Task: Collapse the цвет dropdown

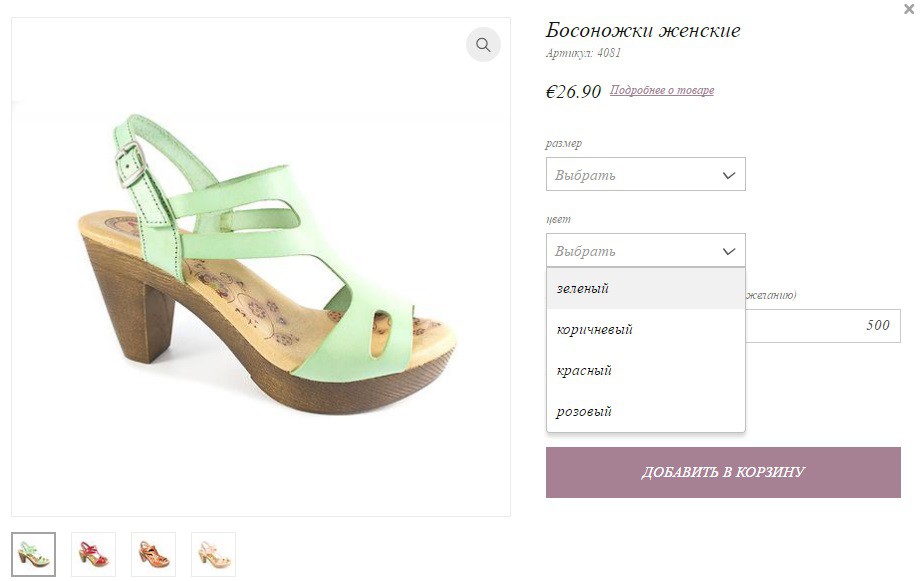Action: [646, 250]
